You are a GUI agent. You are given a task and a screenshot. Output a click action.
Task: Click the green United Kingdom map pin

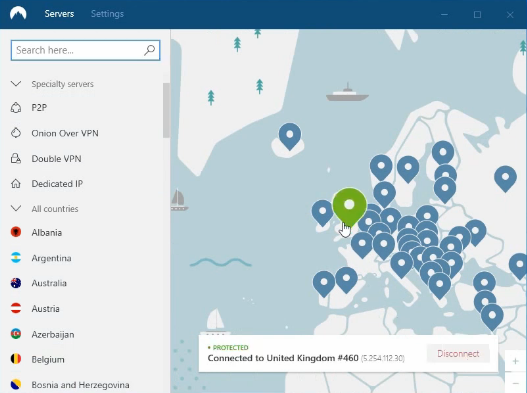349,207
